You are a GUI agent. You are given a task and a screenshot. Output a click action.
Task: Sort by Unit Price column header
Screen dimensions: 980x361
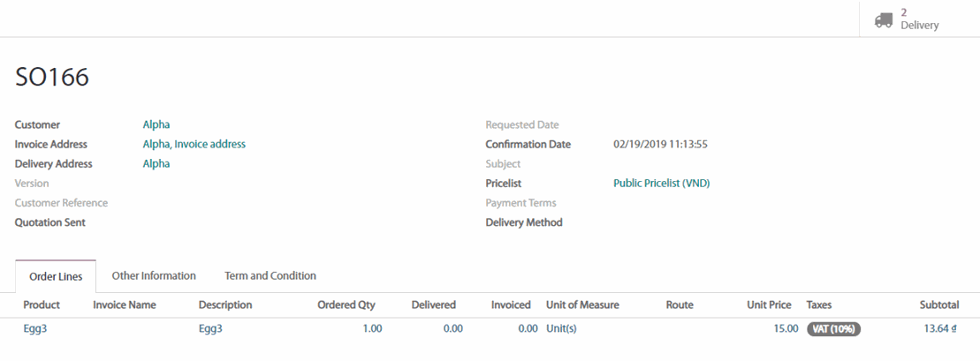click(769, 305)
